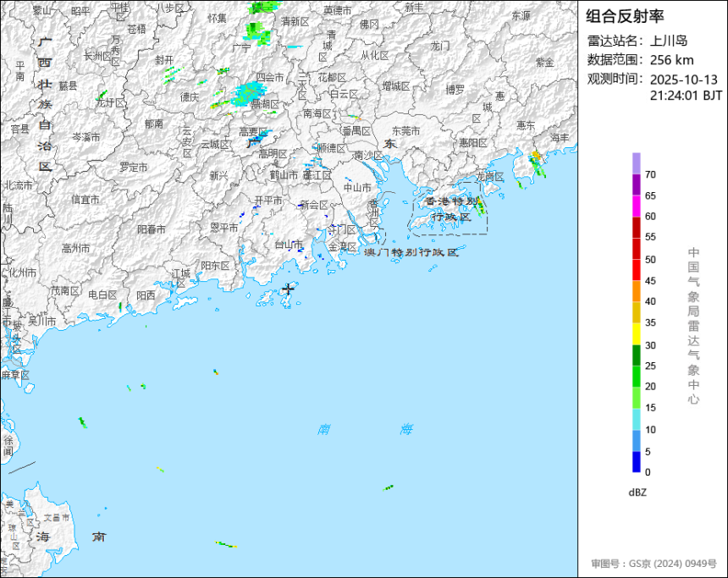728x578 pixels.
Task: Click the cyan 10 dBZ legend color
Action: coord(636,419)
